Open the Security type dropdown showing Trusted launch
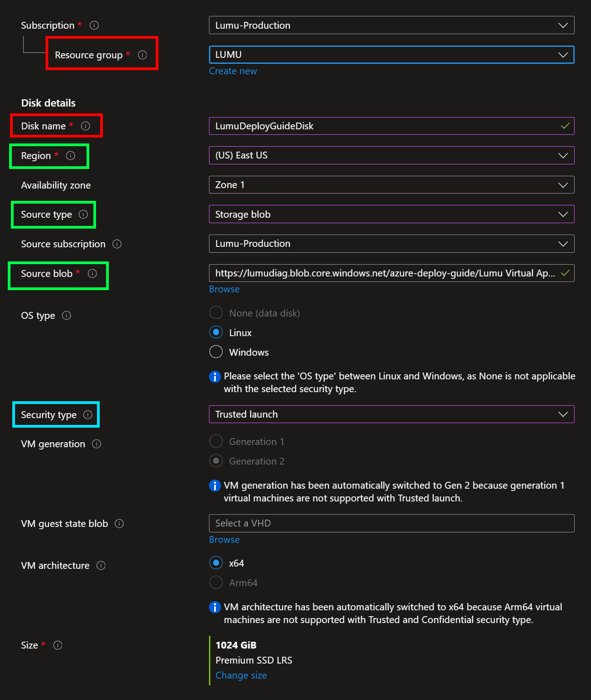The height and width of the screenshot is (700, 591). point(391,414)
